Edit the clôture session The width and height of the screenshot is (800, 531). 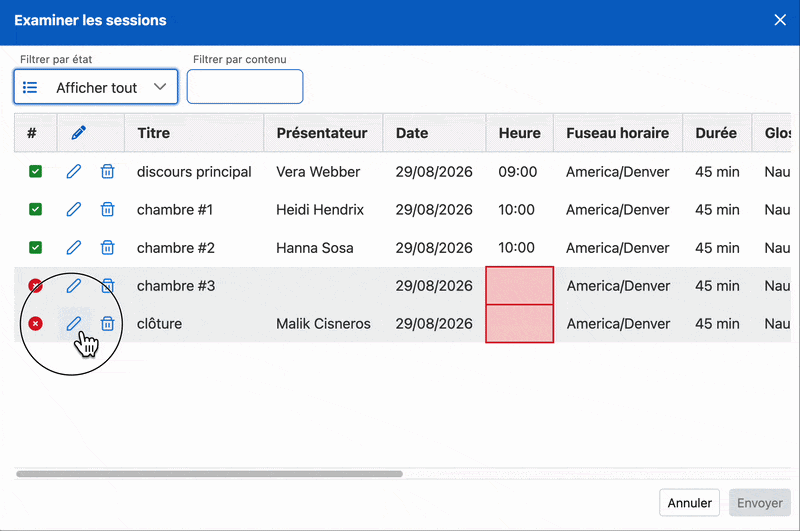tap(73, 323)
